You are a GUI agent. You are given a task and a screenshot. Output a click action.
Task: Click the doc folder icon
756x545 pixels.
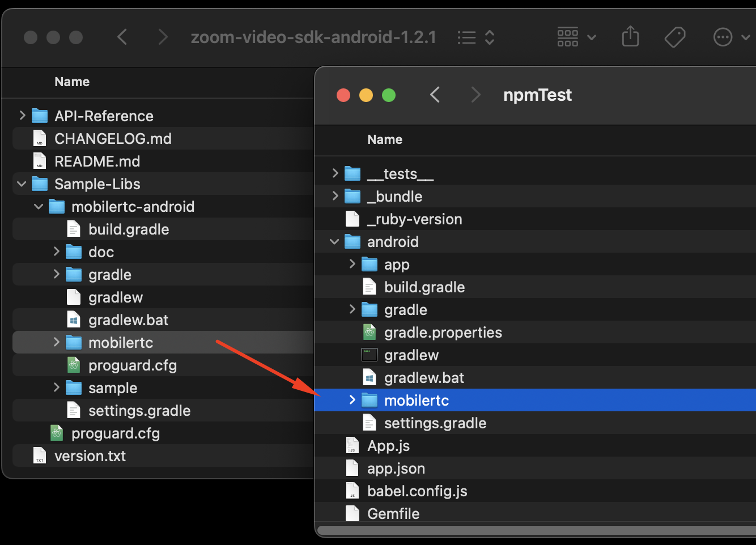point(74,252)
